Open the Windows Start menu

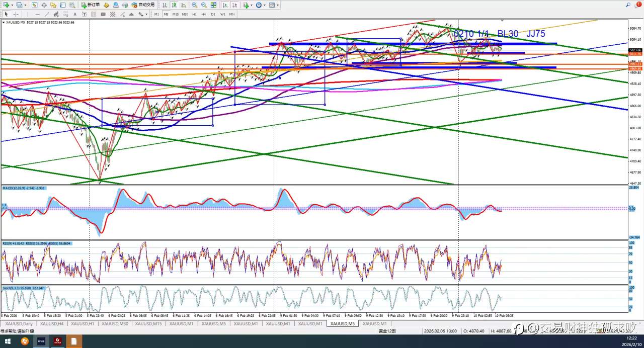8,341
